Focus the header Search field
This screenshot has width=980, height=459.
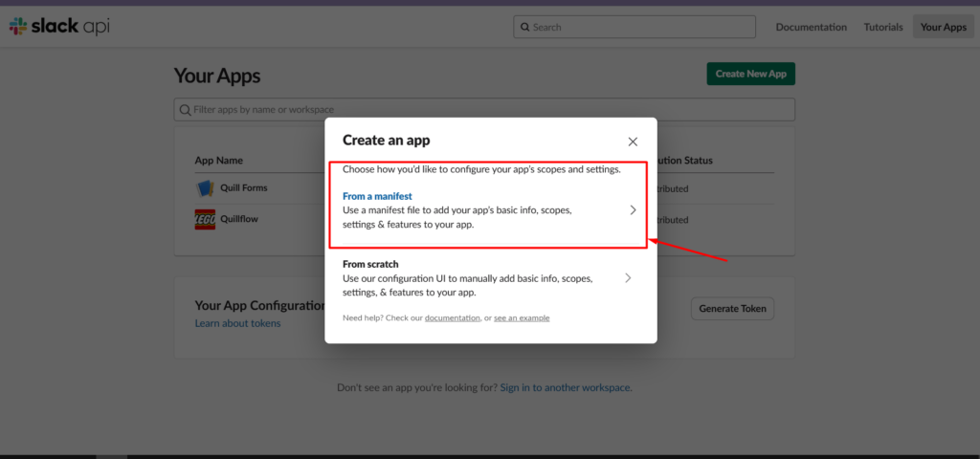(x=635, y=27)
